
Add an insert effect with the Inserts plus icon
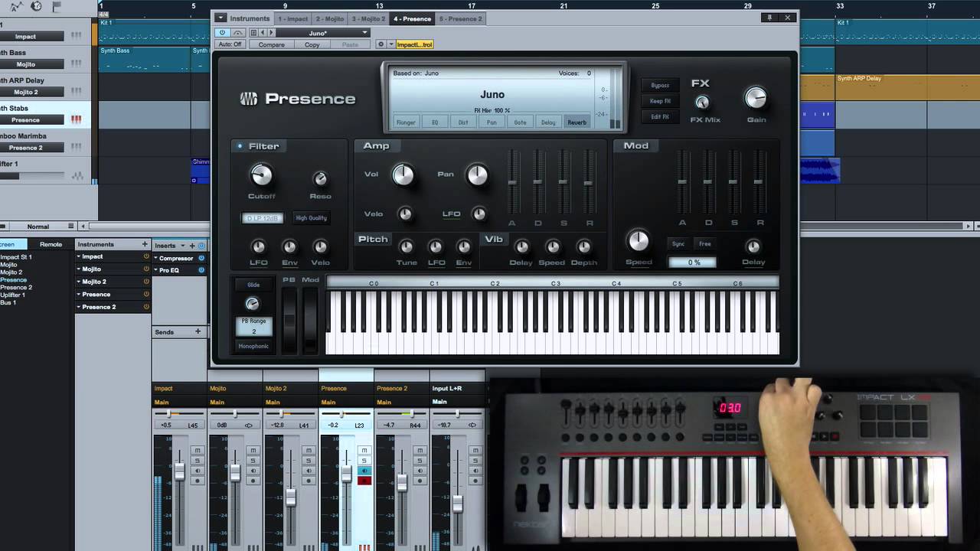click(x=192, y=246)
